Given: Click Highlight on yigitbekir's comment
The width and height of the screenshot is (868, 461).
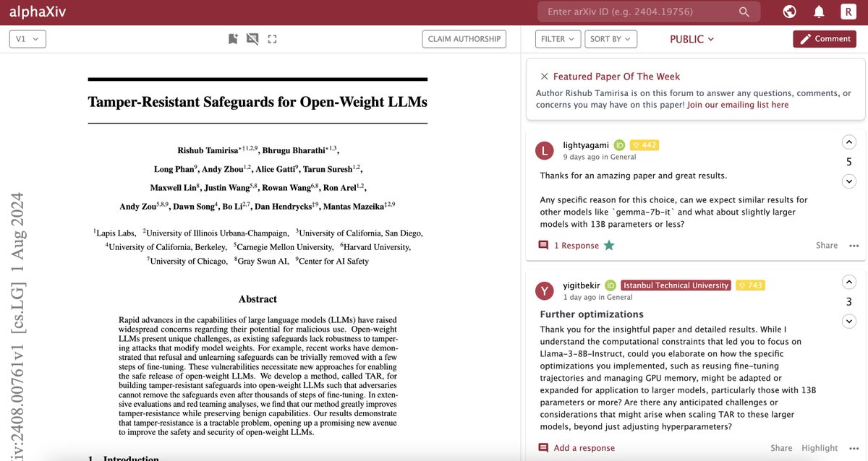Looking at the screenshot, I should pos(820,448).
